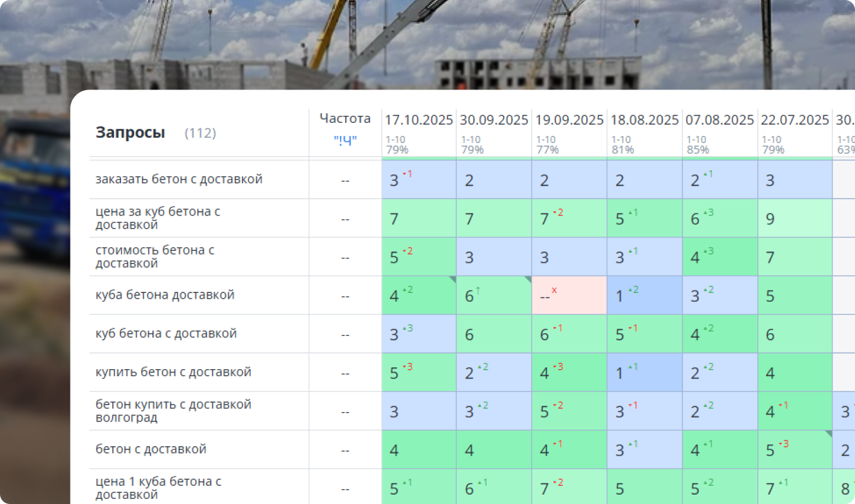Click 22.07.2025 cell for цена за куб бетона
855x504 pixels.
[795, 218]
